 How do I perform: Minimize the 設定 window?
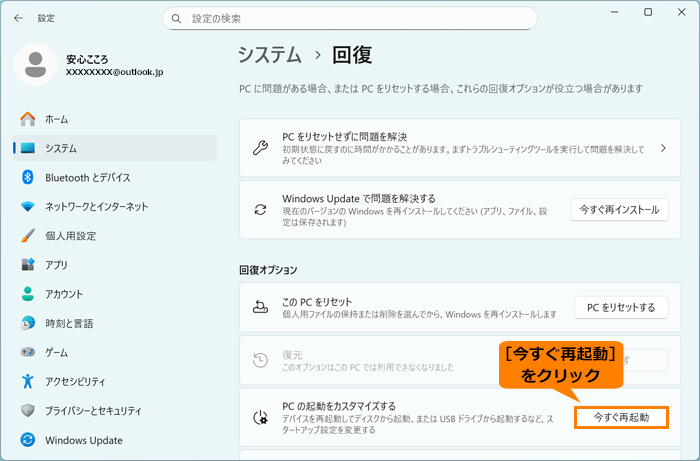click(615, 12)
